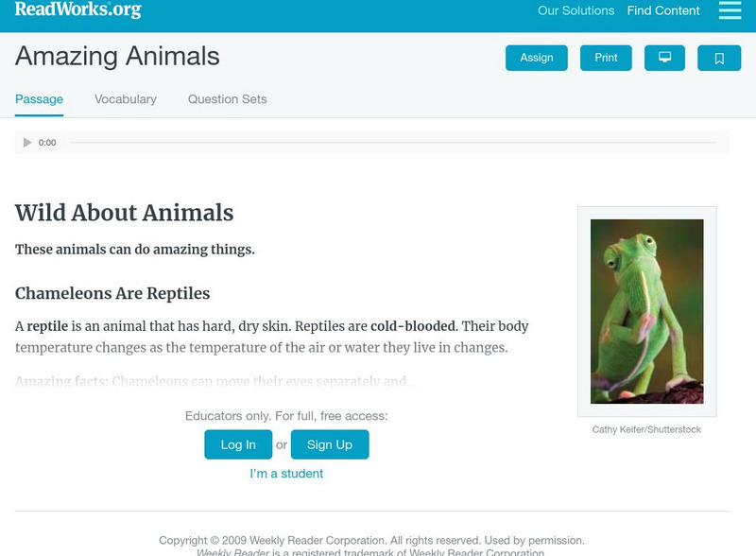This screenshot has width=756, height=556.
Task: Open the hamburger menu icon
Action: (730, 10)
